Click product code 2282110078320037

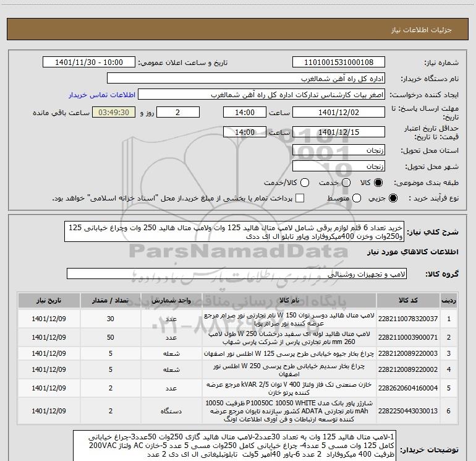pos(408,319)
